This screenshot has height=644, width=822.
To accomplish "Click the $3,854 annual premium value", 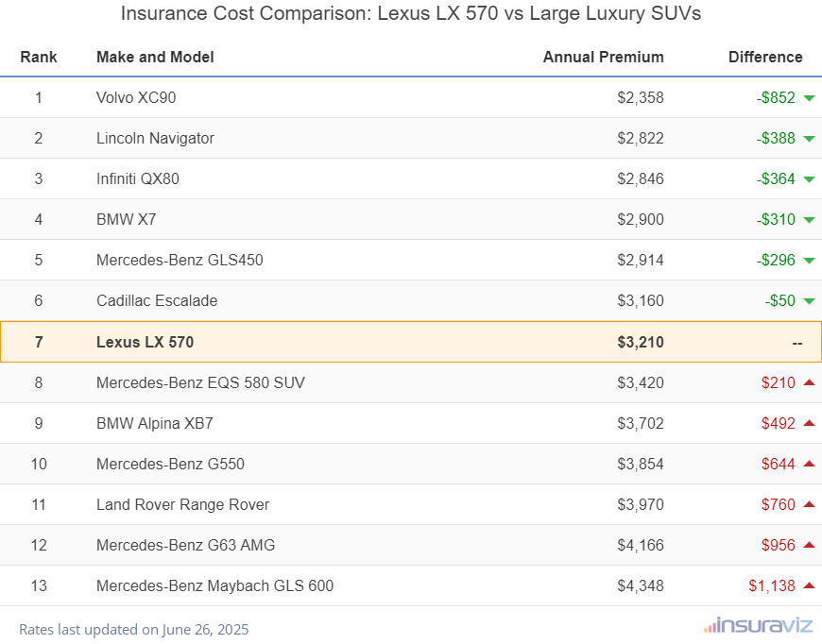I will 641,465.
